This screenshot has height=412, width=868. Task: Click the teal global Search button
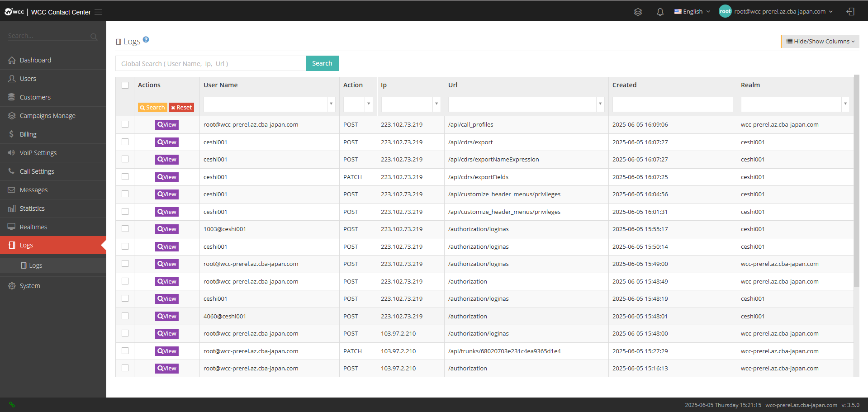tap(322, 63)
